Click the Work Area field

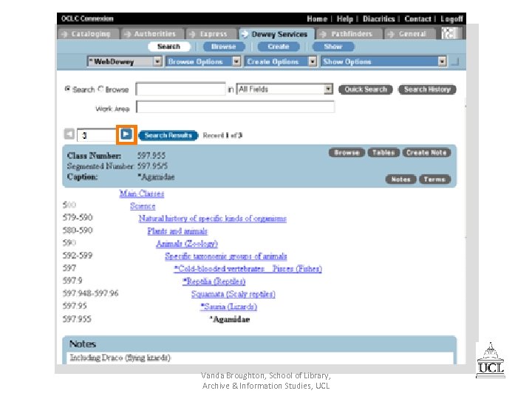coord(236,107)
